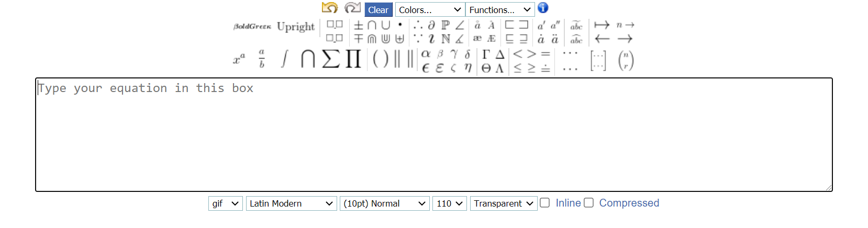Insert the Greek eta η letter
The image size is (868, 228).
(468, 67)
